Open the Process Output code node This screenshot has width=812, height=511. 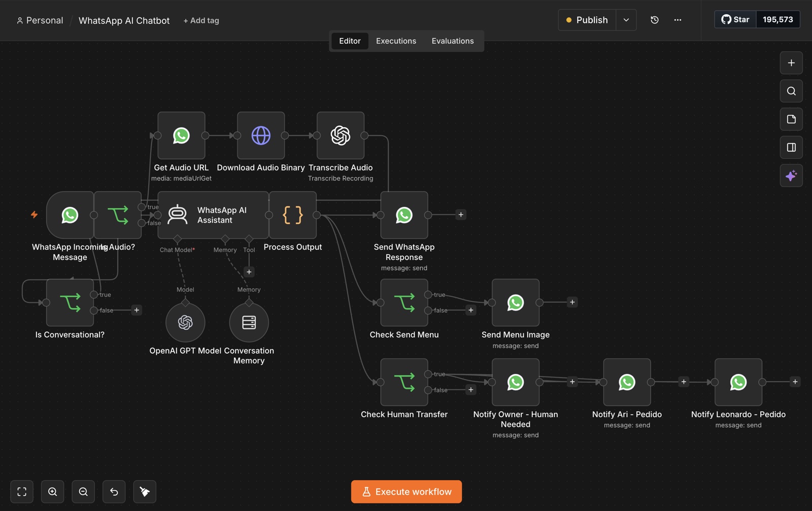[x=293, y=215]
